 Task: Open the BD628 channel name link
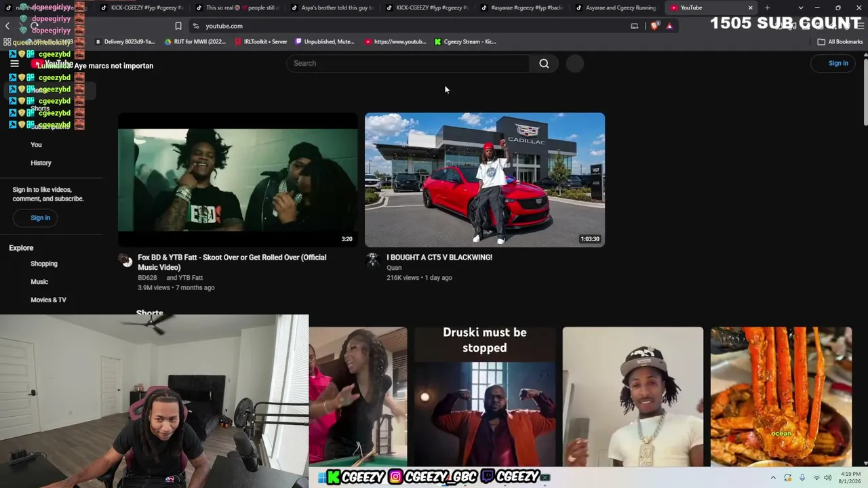(147, 278)
